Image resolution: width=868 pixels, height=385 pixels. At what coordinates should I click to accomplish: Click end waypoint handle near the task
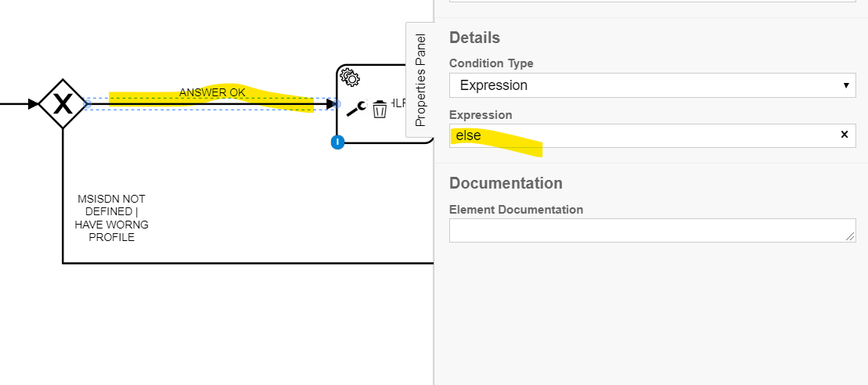337,103
